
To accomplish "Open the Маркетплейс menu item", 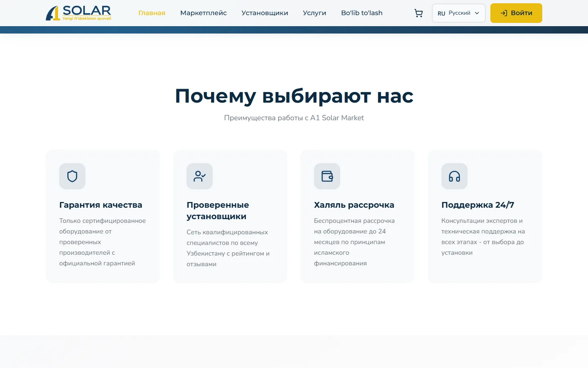I will pos(203,13).
